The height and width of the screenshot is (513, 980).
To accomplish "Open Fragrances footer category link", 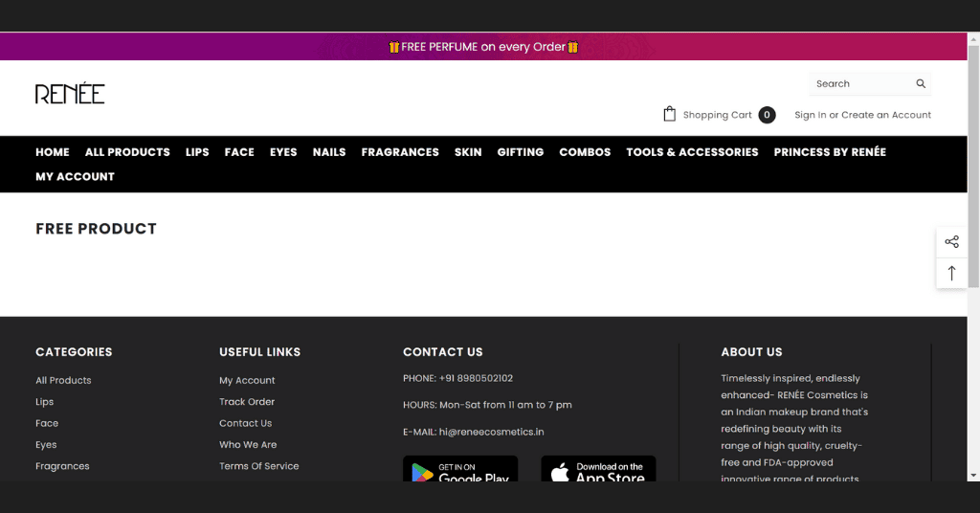I will (62, 466).
